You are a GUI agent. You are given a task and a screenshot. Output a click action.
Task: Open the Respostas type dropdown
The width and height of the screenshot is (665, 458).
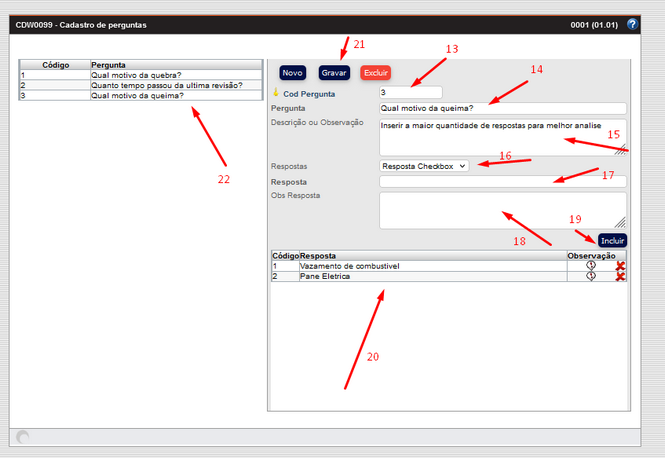pos(424,166)
